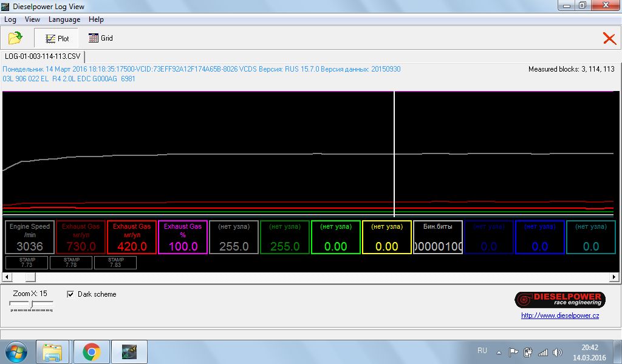This screenshot has height=364, width=622.
Task: Switch to Grid view
Action: (101, 38)
